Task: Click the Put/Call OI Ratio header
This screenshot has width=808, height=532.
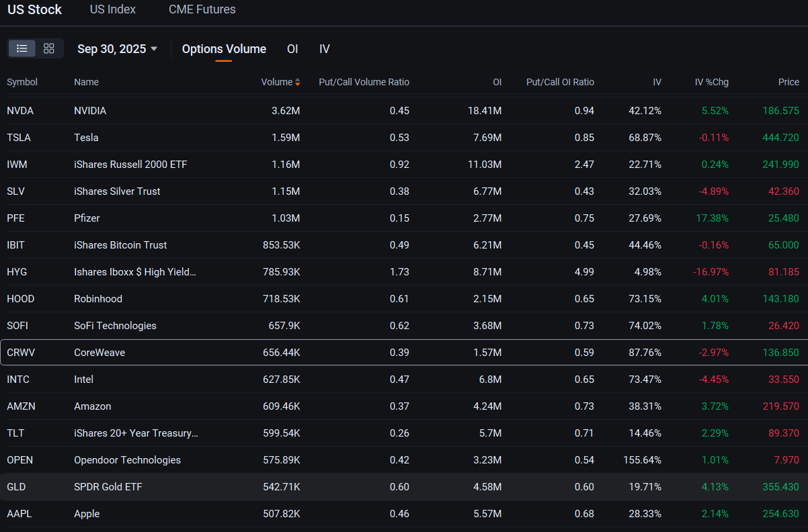Action: (x=560, y=82)
